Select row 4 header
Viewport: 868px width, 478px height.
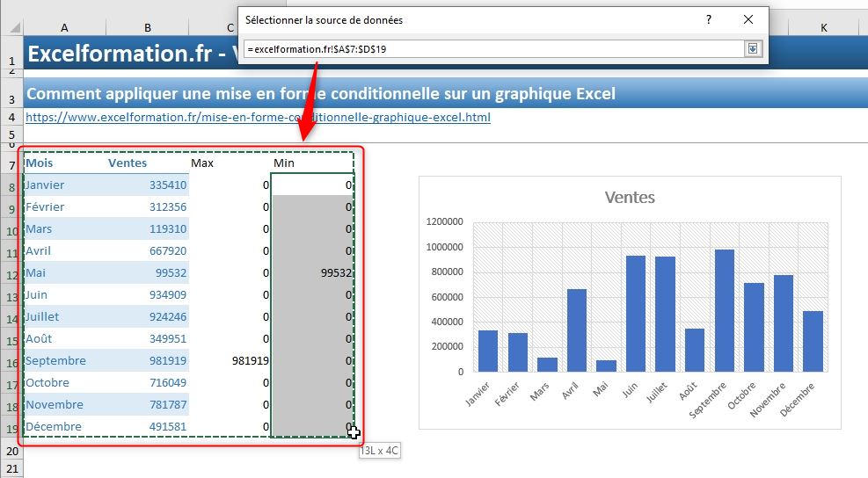click(11, 117)
